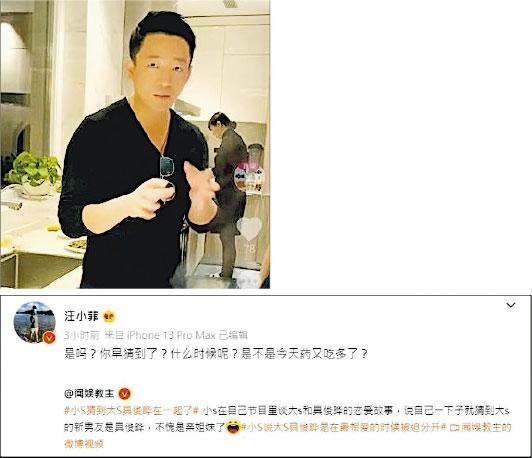532x458 pixels.
Task: Click the video icon before 闽娱教主的微博视频
Action: (453, 427)
